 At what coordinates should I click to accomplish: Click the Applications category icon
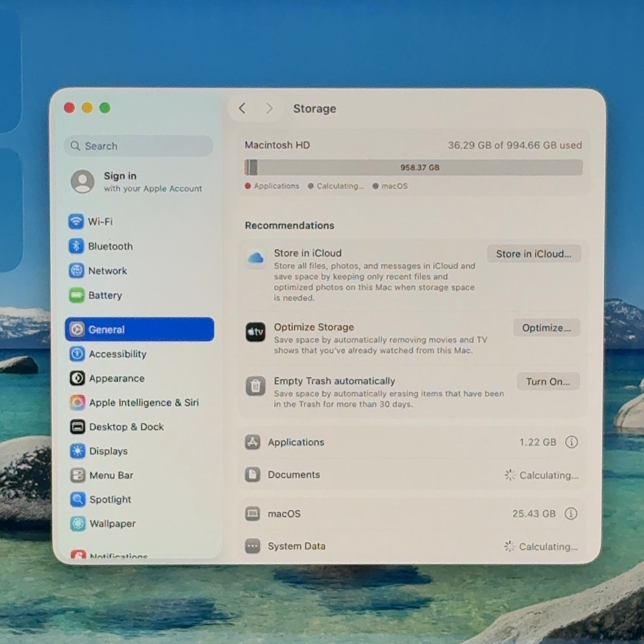(x=253, y=442)
